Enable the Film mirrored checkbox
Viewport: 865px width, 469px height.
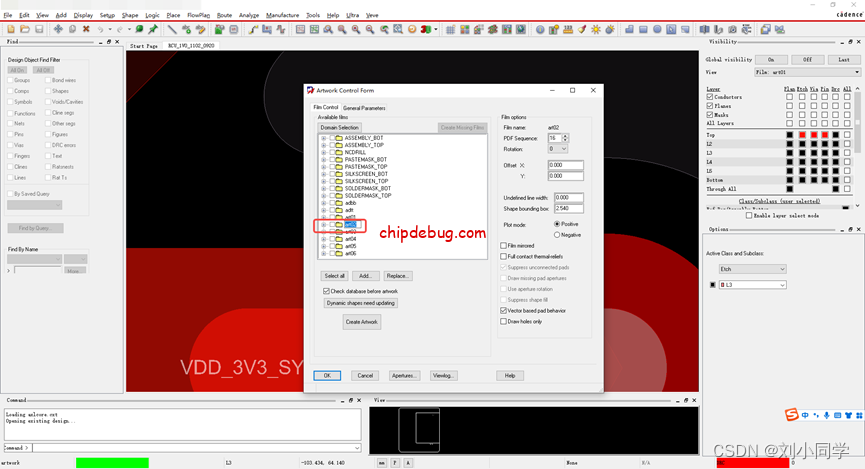(503, 245)
